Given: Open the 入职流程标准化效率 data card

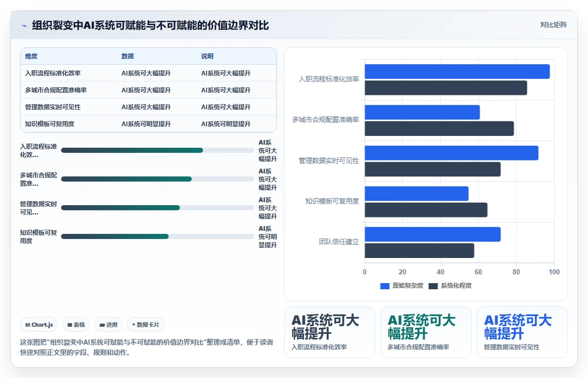Looking at the screenshot, I should click(330, 332).
